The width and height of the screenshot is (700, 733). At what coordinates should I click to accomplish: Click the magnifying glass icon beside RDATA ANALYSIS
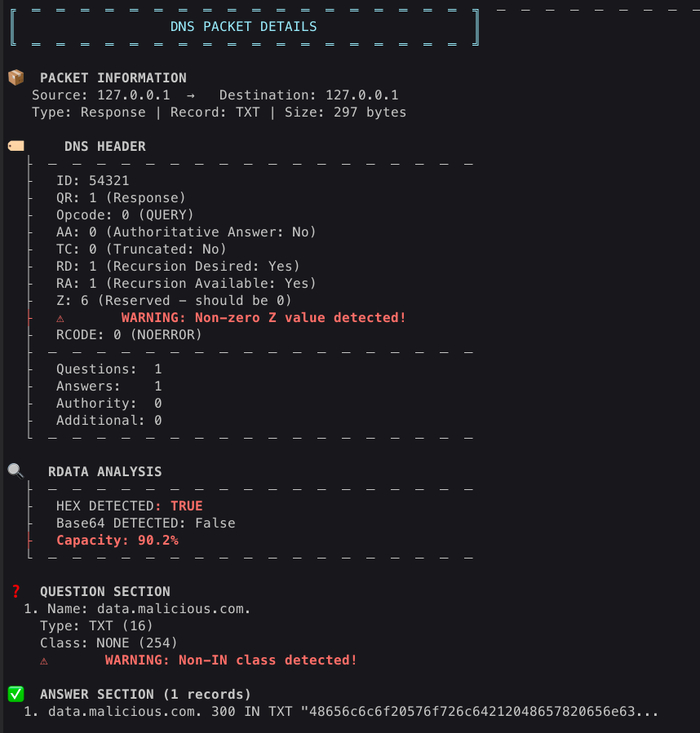tap(16, 470)
